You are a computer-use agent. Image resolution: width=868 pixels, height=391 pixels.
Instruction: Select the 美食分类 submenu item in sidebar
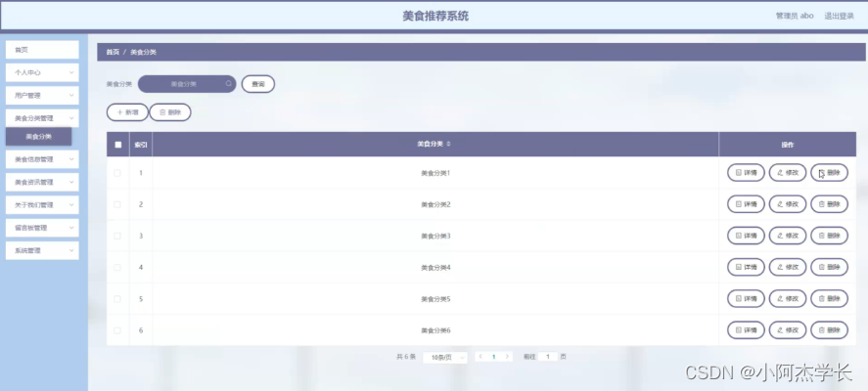click(39, 137)
